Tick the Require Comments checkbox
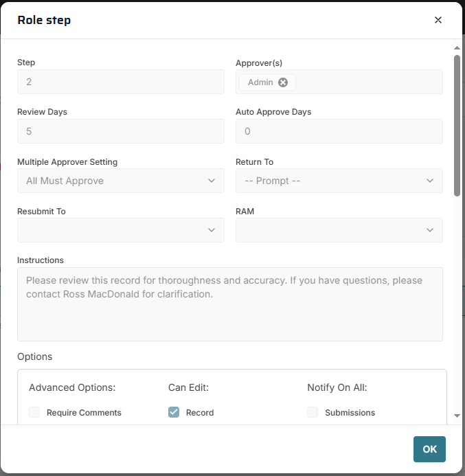The image size is (465, 476). click(34, 412)
